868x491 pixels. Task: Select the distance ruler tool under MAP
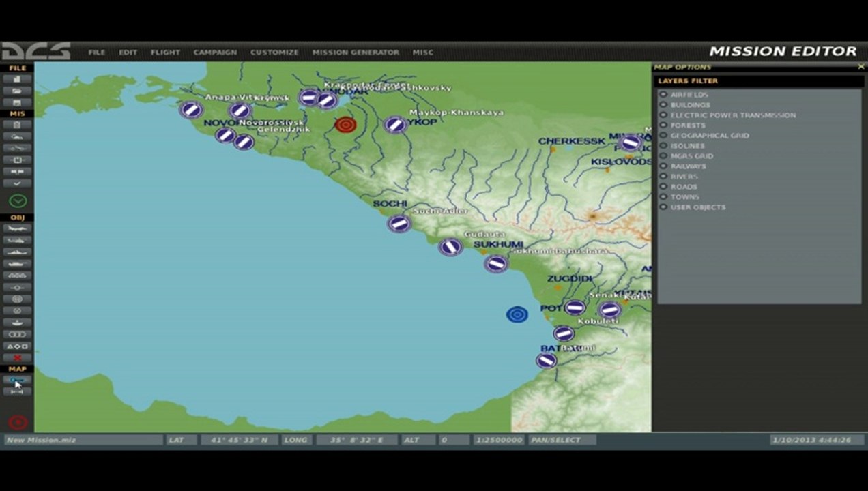[17, 391]
